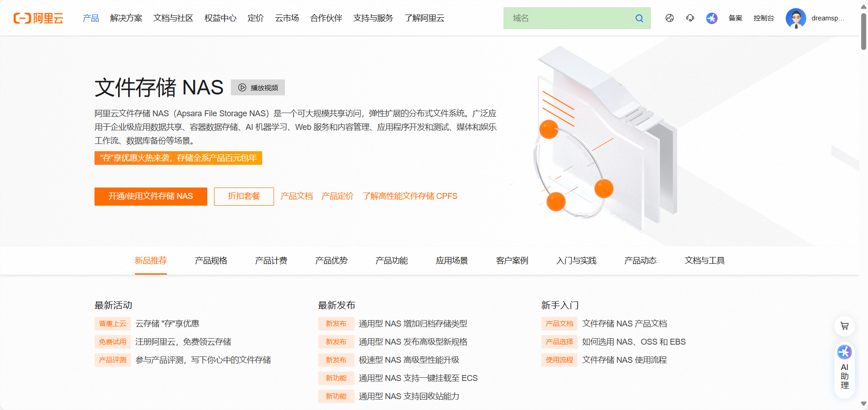Open the 产品 top menu
The width and height of the screenshot is (868, 410).
[x=91, y=18]
